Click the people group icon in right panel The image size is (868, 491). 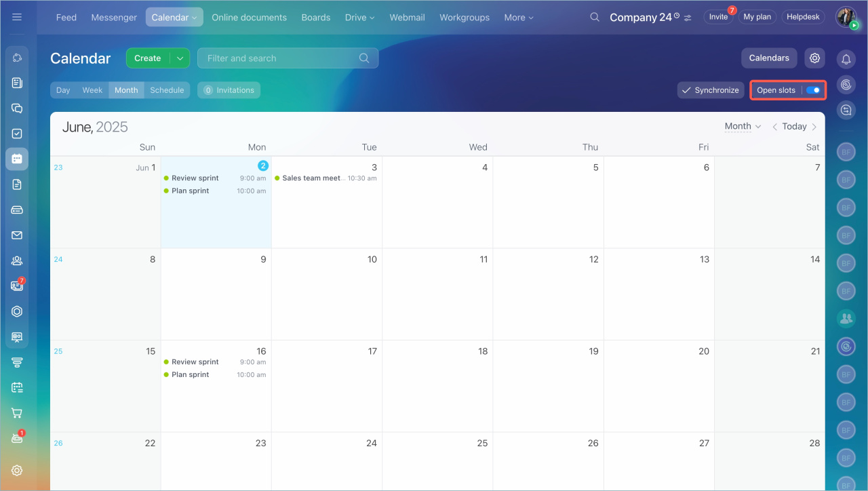pyautogui.click(x=846, y=317)
